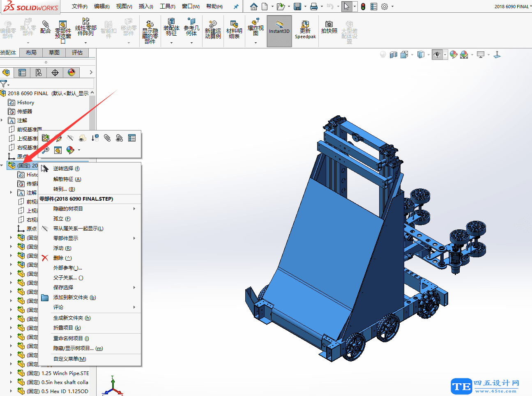Click the paperclip mates icon in context toolbar
Screen dimensions: 532x396
(x=107, y=138)
